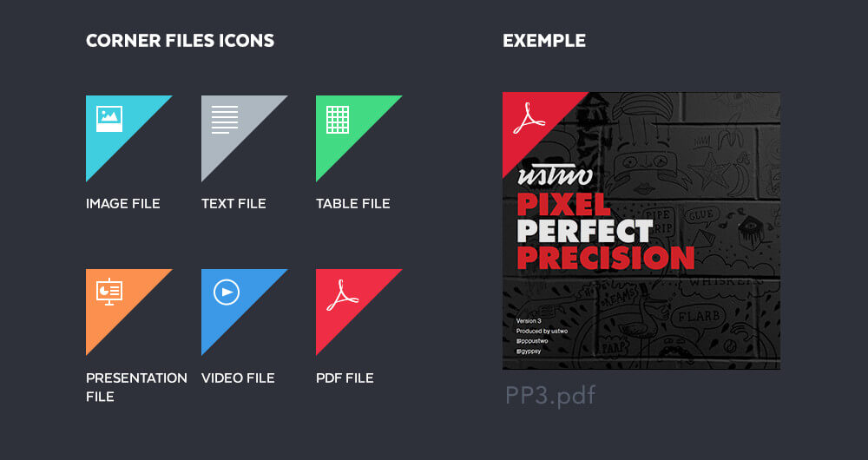Open the Pixel Perfect Precision cover thumbnail
This screenshot has width=868, height=460.
[x=641, y=230]
